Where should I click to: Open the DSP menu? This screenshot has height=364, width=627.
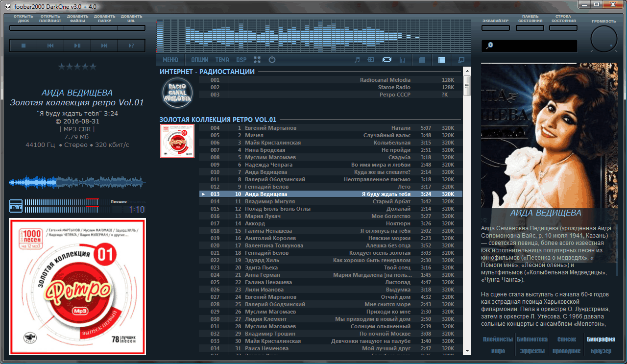pos(241,60)
